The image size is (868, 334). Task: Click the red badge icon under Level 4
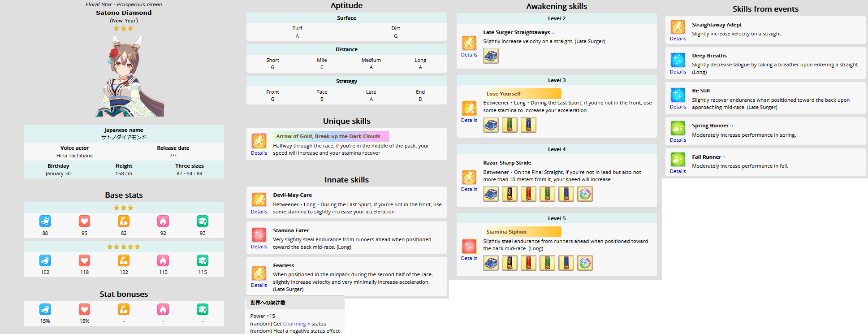528,194
